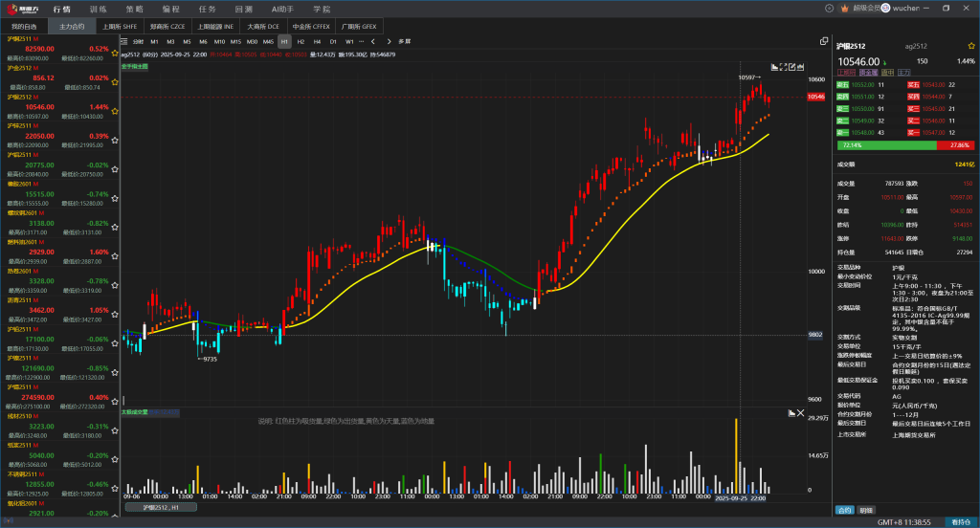Expand more timeframes via the ellipsis
The width and height of the screenshot is (980, 528).
coord(361,42)
